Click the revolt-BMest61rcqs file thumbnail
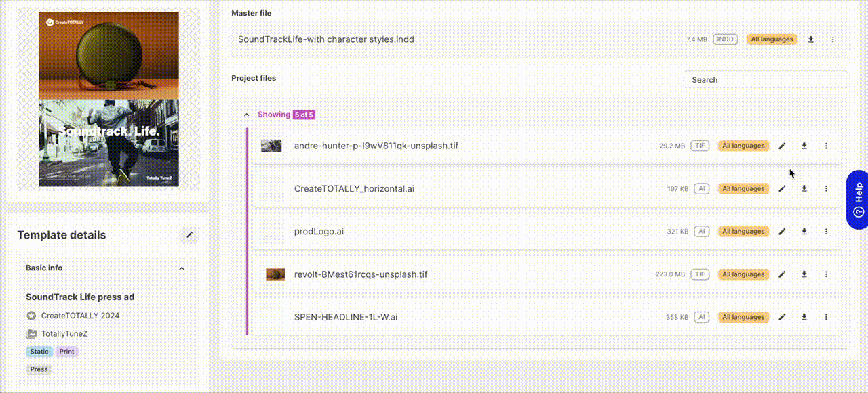The image size is (868, 393). click(x=275, y=274)
